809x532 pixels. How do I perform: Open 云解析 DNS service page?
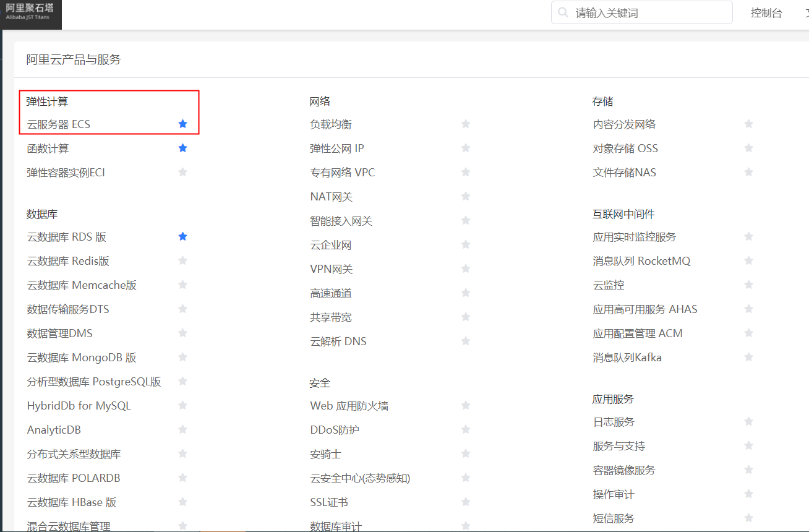(x=338, y=341)
